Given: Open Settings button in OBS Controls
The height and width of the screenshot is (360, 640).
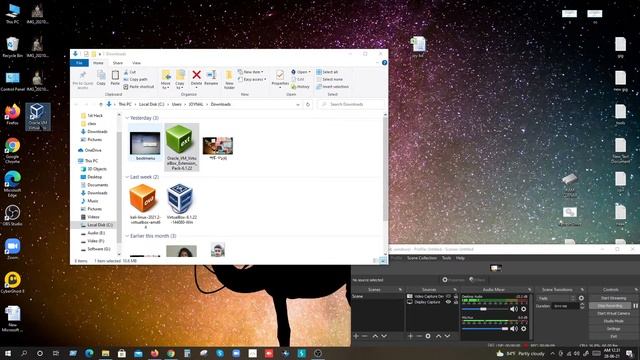Looking at the screenshot, I should tap(613, 329).
